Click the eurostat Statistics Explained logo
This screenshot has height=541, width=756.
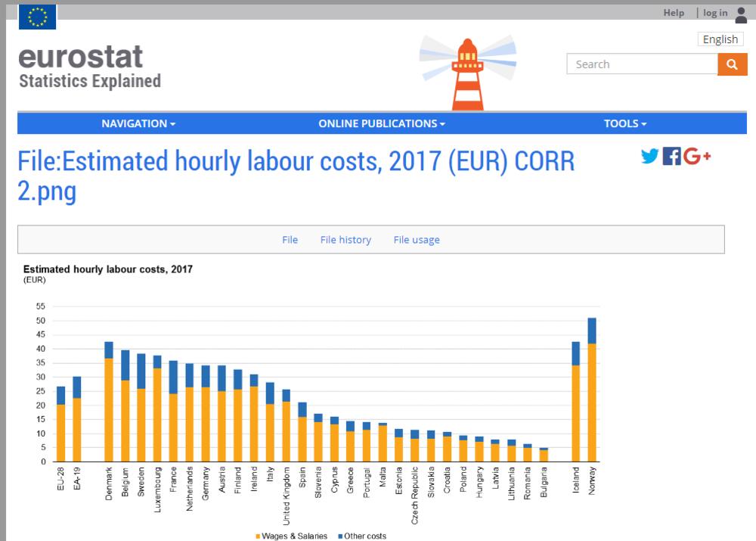pos(89,67)
